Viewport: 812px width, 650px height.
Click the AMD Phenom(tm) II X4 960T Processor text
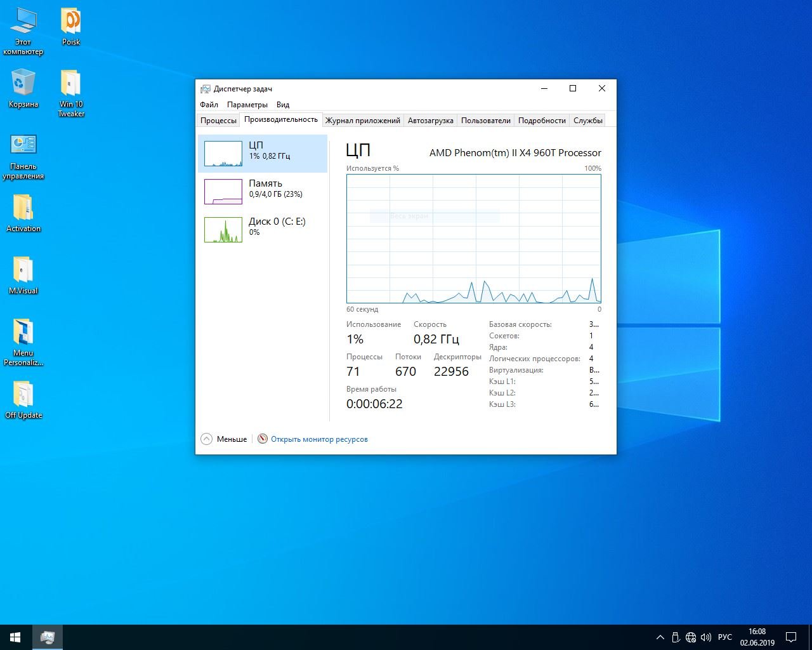point(515,153)
